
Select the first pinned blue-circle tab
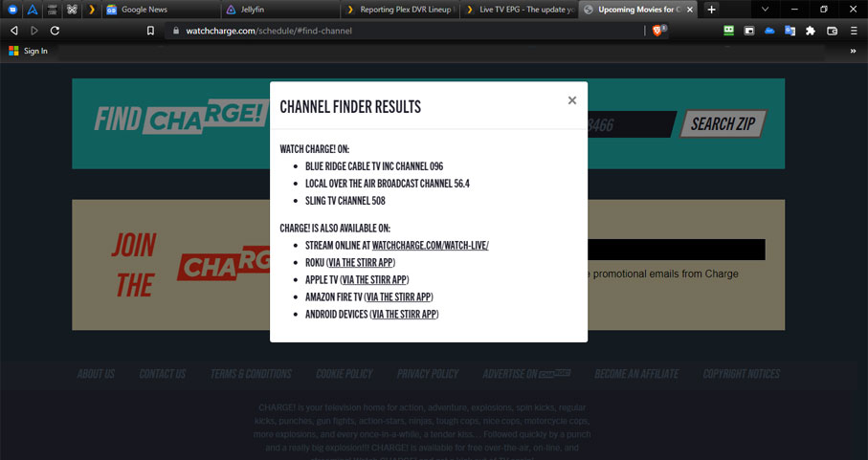[x=12, y=10]
